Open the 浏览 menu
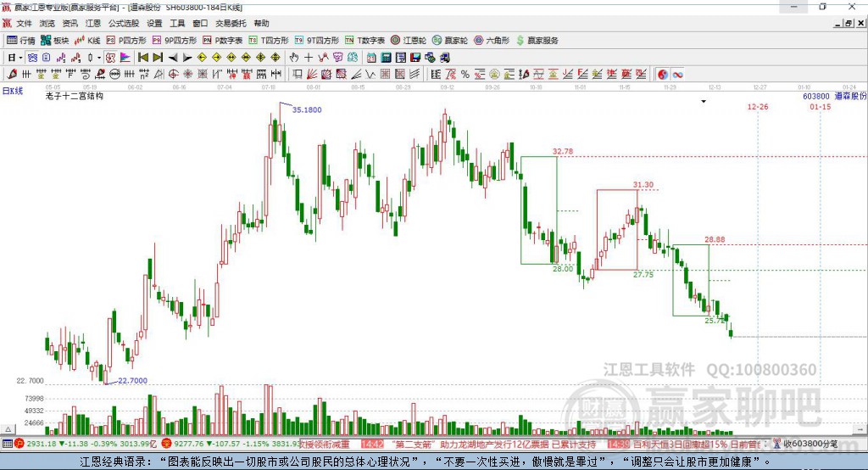Image resolution: width=868 pixels, height=470 pixels. click(x=47, y=23)
